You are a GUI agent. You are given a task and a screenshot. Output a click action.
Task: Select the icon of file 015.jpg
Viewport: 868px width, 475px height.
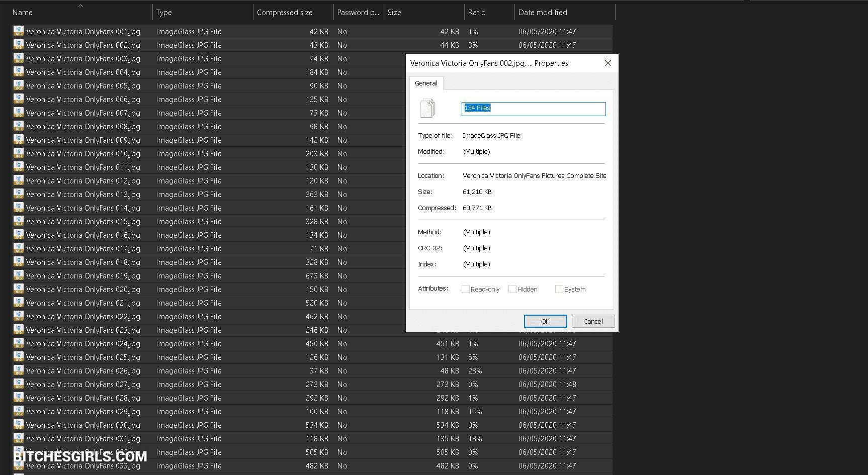pyautogui.click(x=19, y=221)
